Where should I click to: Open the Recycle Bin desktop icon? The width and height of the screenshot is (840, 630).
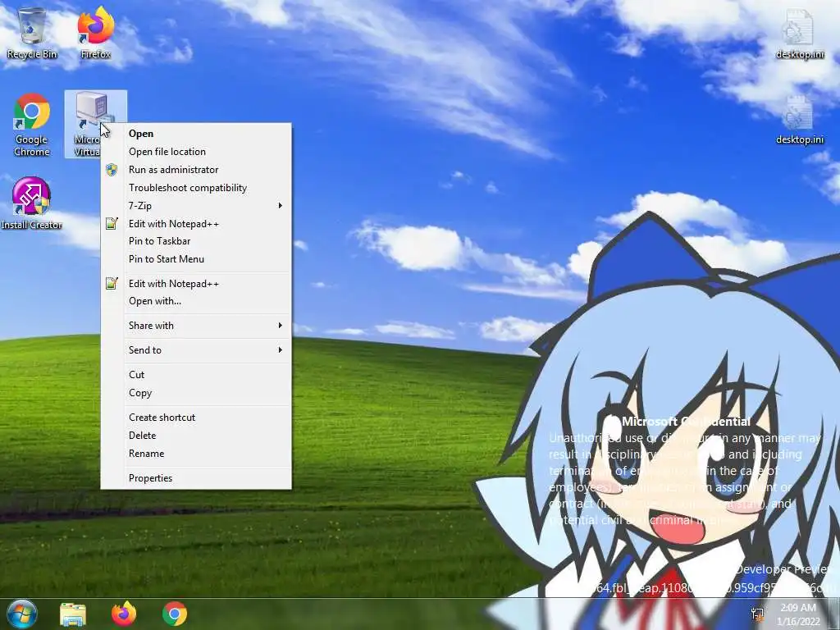pos(32,32)
